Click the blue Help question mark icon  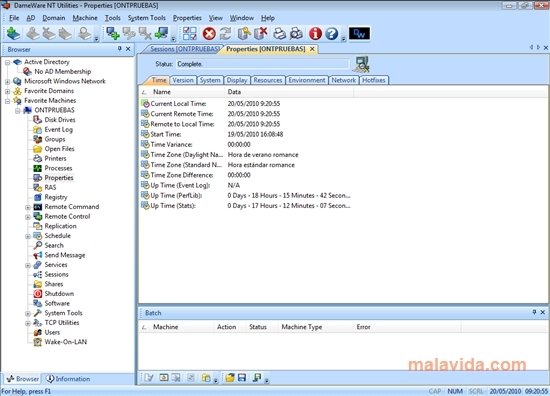point(331,34)
